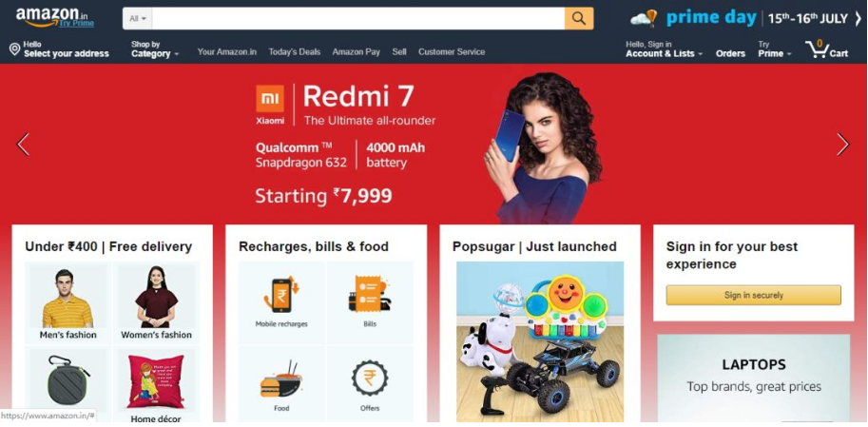868x427 pixels.
Task: Open the Try Prime dropdown
Action: click(775, 49)
